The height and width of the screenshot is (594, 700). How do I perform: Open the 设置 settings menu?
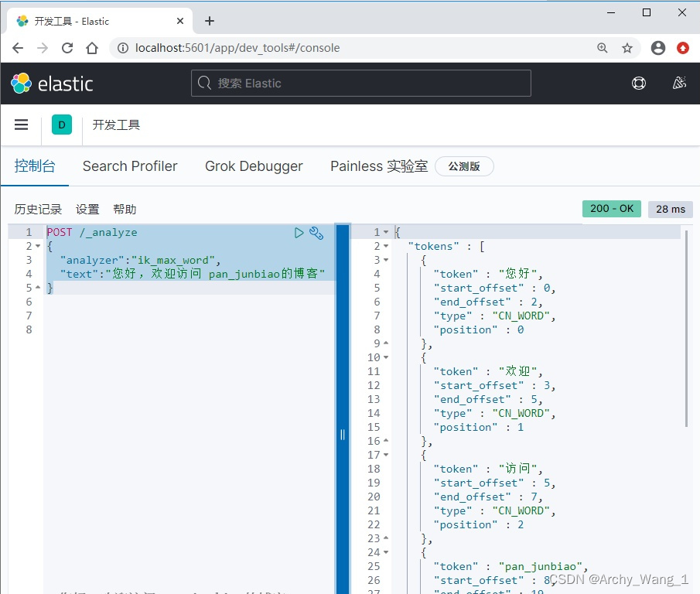coord(87,209)
